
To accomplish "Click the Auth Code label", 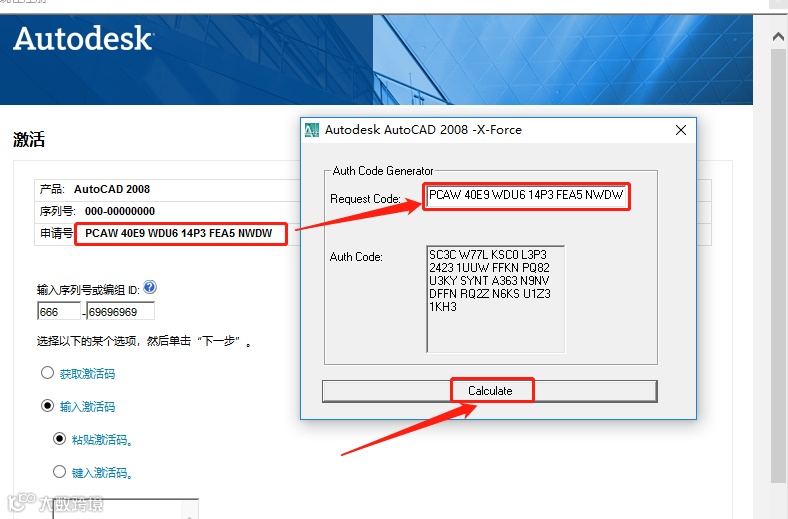I will 356,257.
